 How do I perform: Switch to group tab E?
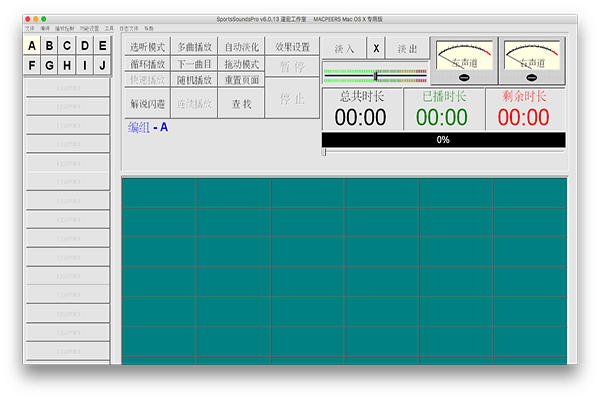point(103,46)
